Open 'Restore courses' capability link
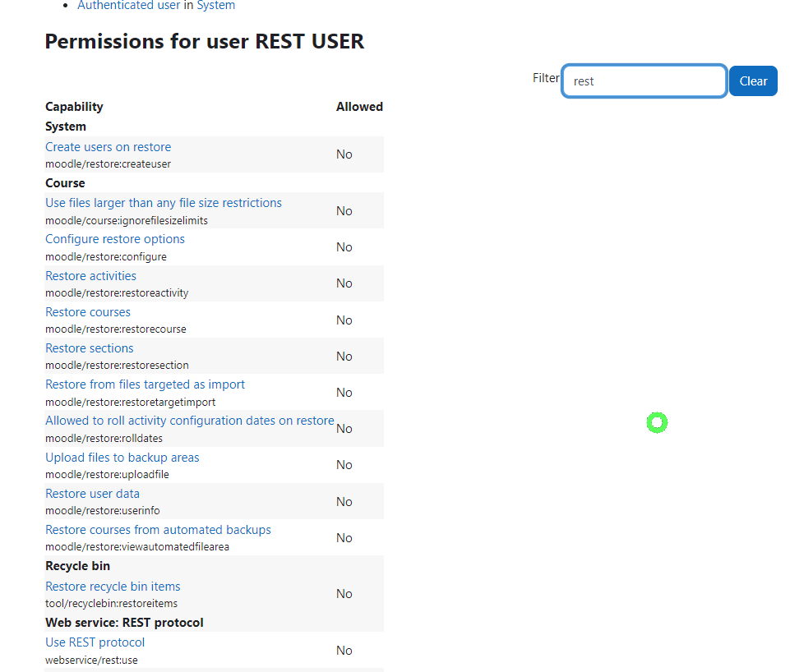The image size is (790, 672). (x=88, y=312)
